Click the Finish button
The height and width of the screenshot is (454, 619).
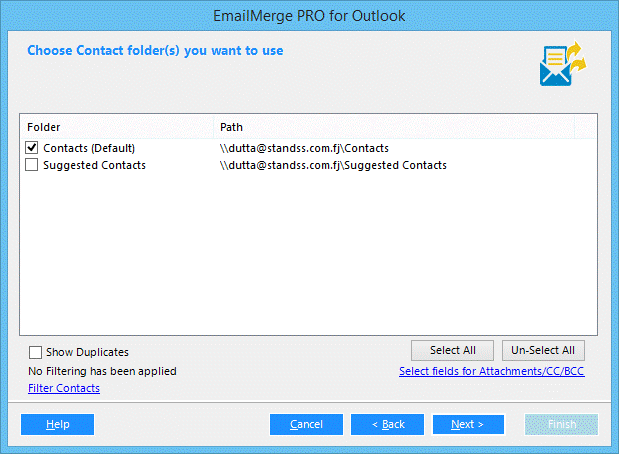pos(561,424)
